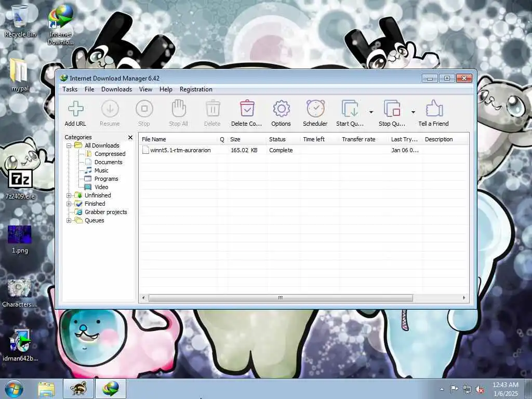Select the Documents category
This screenshot has width=532, height=399.
coord(108,162)
